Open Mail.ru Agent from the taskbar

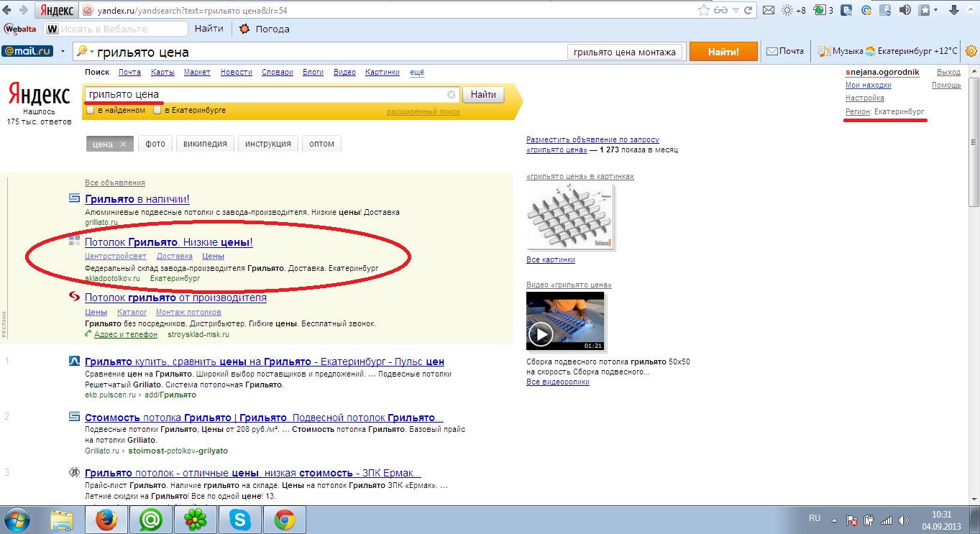(x=150, y=519)
